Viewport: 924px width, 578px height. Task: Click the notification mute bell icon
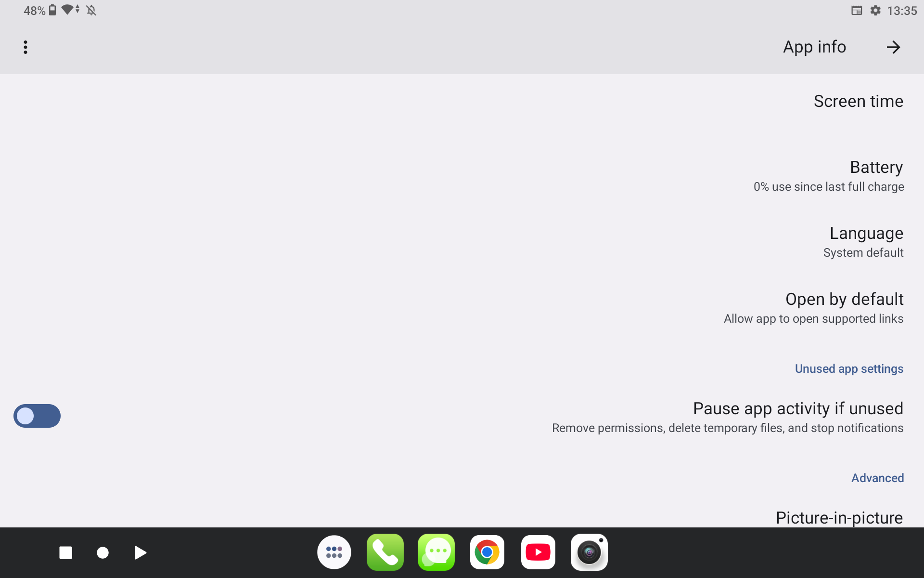click(x=91, y=10)
